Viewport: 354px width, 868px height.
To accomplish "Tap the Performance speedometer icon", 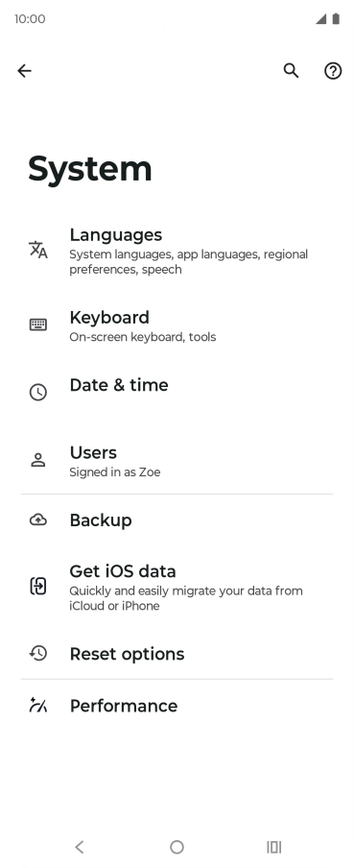I will pyautogui.click(x=38, y=705).
